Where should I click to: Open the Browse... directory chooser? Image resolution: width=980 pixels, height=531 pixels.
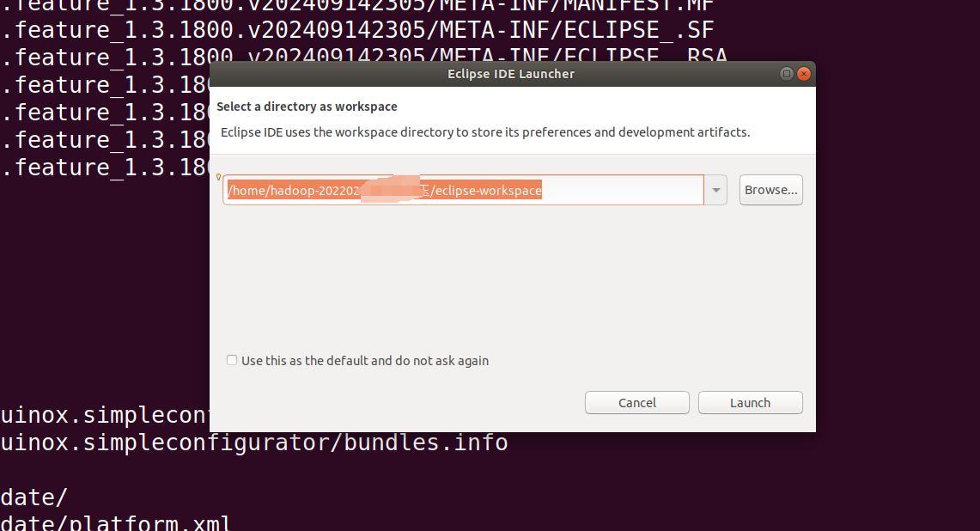(x=770, y=190)
